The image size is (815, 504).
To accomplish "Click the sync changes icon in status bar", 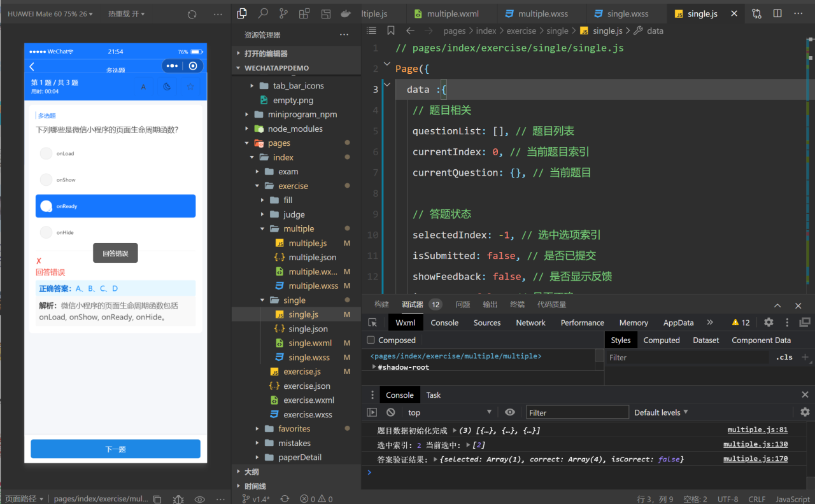I will (x=285, y=499).
